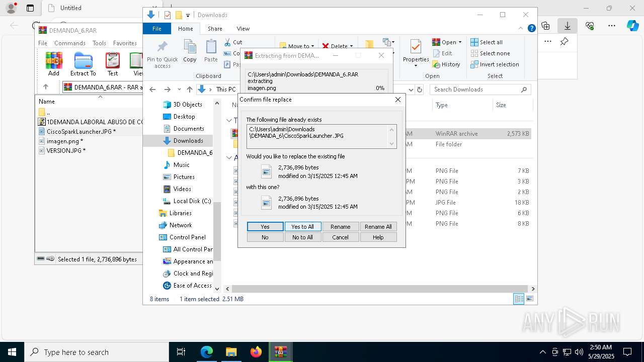Click Rename All in replace dialog

378,227
